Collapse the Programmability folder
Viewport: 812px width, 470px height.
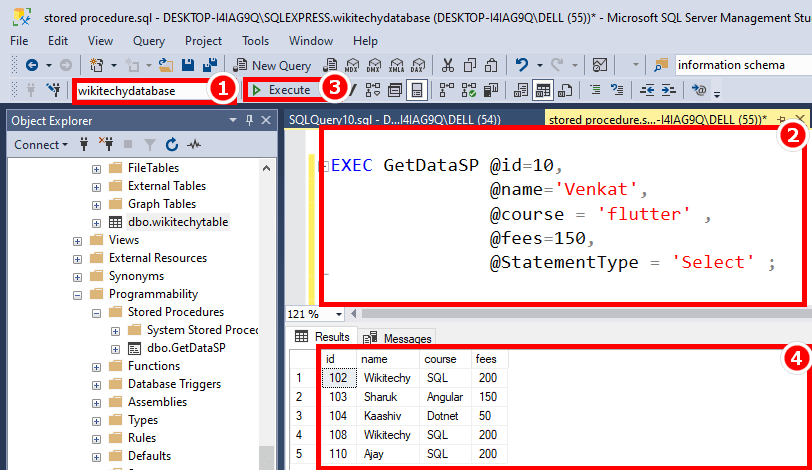(x=77, y=295)
